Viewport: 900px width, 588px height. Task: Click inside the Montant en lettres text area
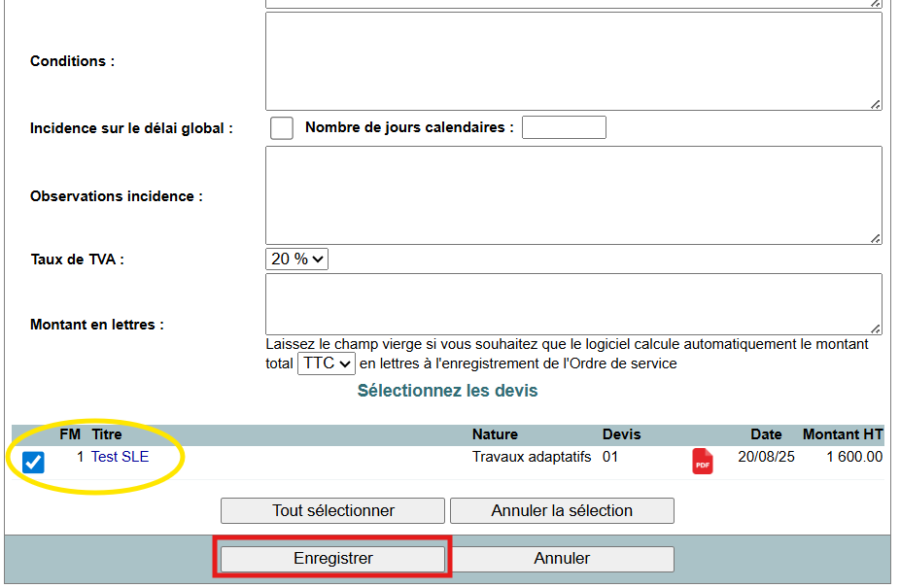573,303
